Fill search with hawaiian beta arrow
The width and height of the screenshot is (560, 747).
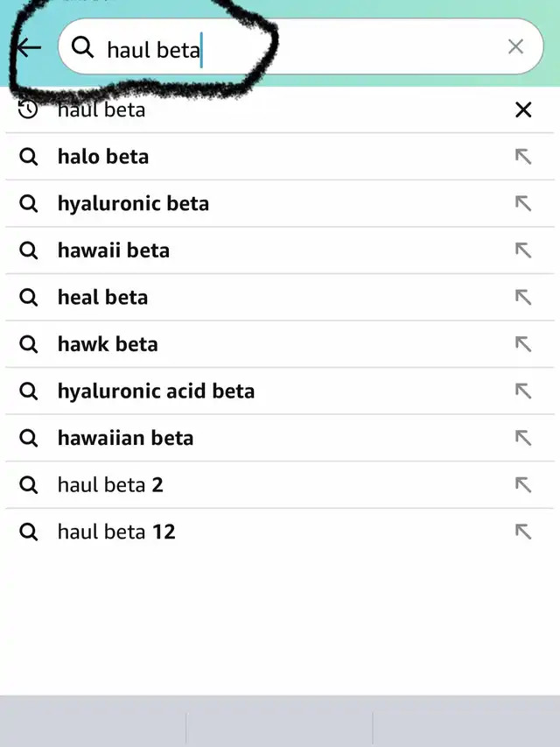(523, 438)
